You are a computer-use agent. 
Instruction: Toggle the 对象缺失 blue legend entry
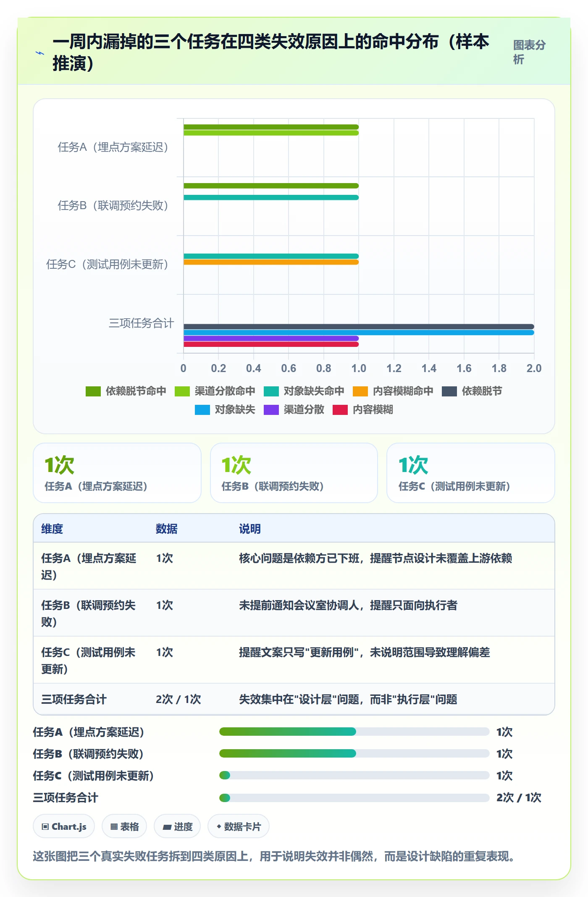(x=225, y=409)
